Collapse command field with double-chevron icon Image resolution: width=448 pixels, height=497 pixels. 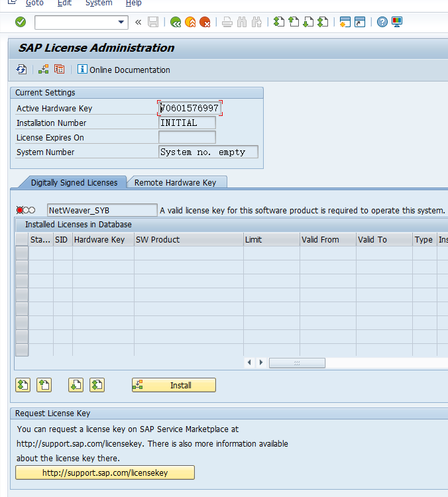pyautogui.click(x=139, y=22)
